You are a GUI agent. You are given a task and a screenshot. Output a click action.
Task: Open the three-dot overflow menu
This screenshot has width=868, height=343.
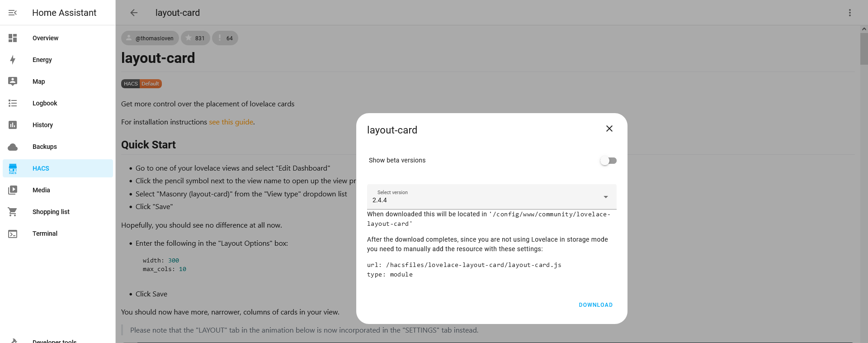coord(850,13)
